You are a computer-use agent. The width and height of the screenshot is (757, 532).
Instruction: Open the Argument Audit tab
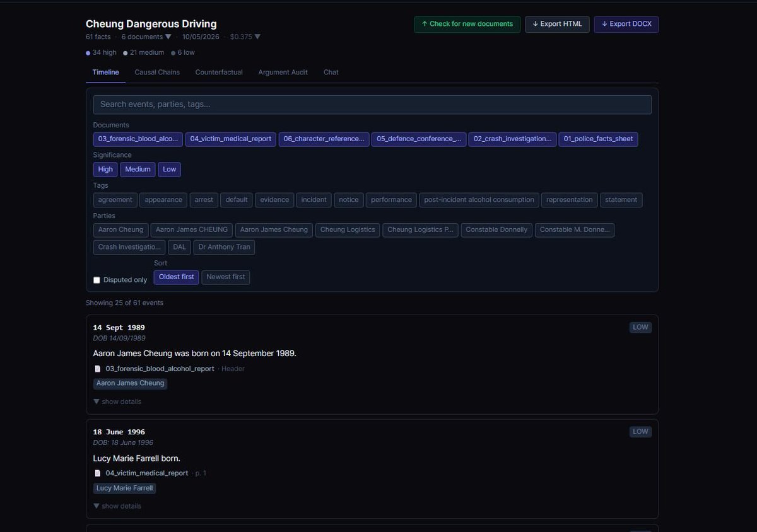coord(283,72)
